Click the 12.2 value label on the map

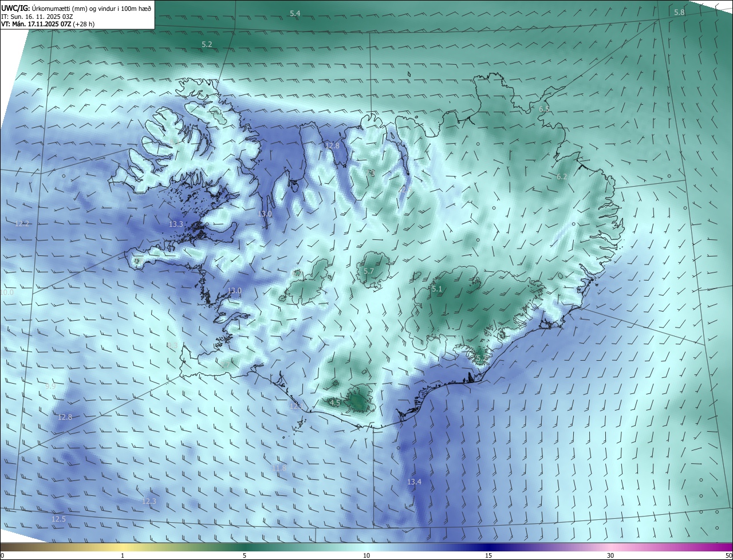point(22,223)
